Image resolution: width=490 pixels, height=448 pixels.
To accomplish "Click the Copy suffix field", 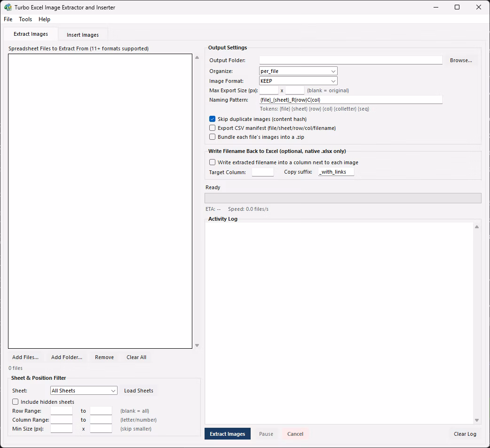I will coord(336,172).
